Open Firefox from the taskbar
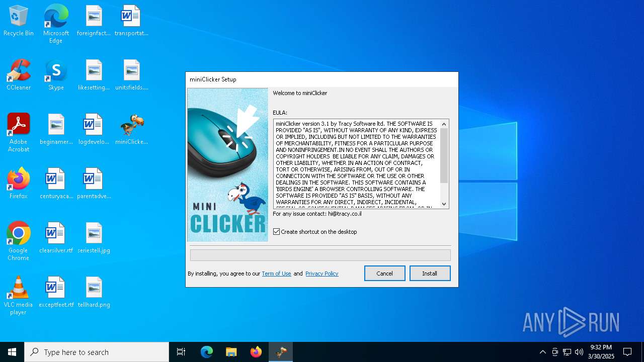 pos(256,352)
